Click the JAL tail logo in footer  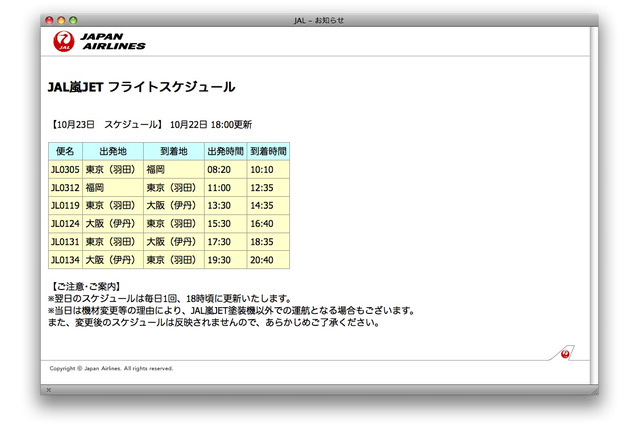click(x=565, y=354)
